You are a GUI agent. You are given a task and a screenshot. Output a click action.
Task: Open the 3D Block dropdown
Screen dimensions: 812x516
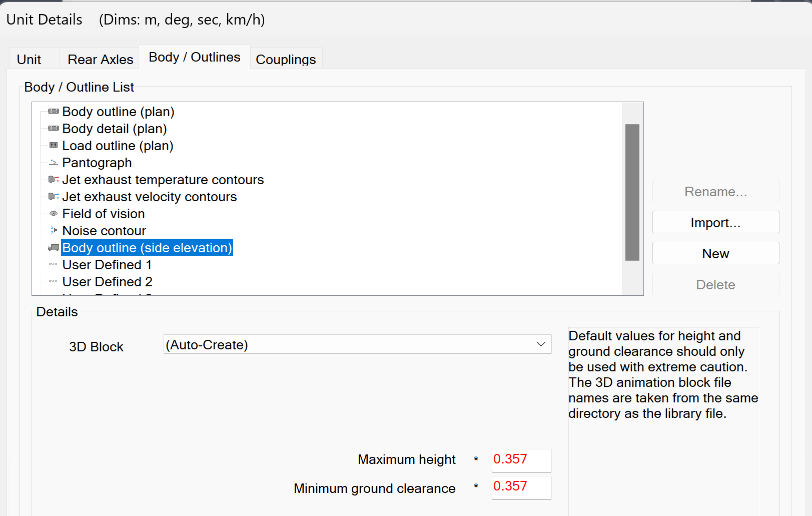pos(357,344)
